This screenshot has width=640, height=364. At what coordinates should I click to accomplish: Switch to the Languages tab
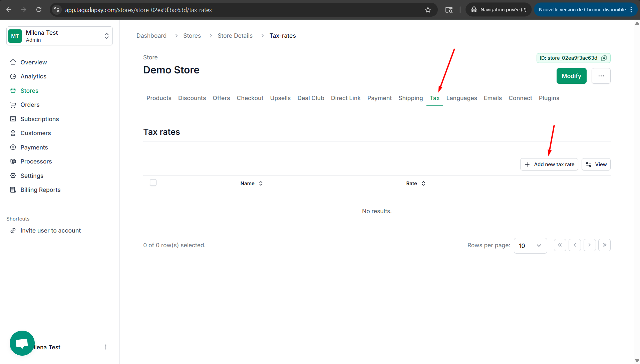pyautogui.click(x=461, y=98)
